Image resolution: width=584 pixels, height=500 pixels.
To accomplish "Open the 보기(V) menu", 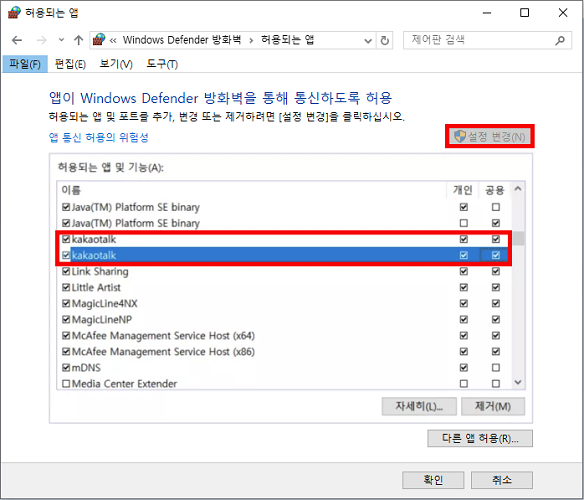I will point(116,64).
